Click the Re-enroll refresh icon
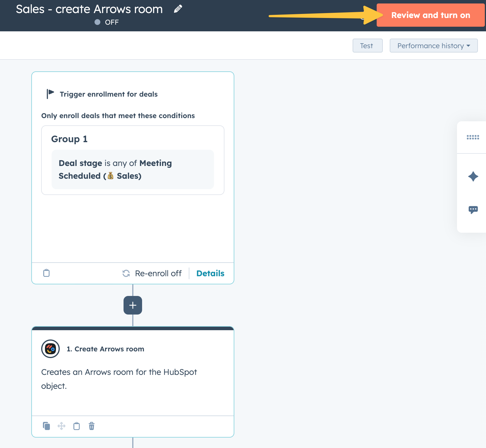This screenshot has width=486, height=448. point(126,273)
